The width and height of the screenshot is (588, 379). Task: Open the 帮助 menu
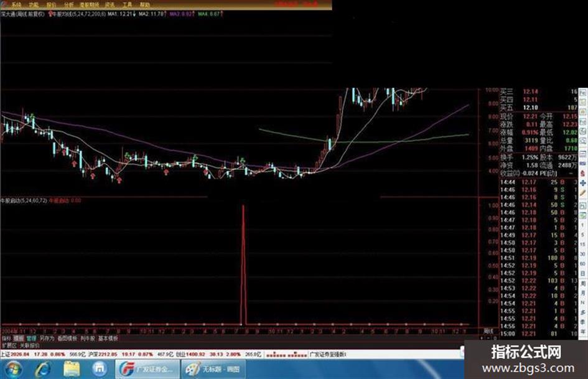(145, 4)
